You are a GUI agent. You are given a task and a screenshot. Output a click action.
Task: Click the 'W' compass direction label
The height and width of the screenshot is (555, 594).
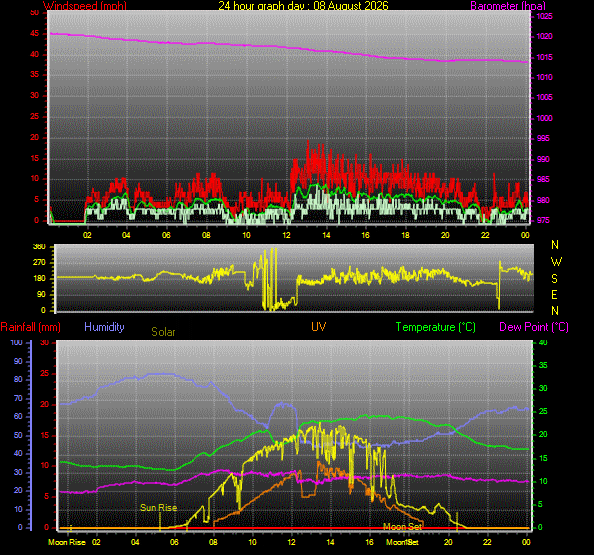point(556,262)
